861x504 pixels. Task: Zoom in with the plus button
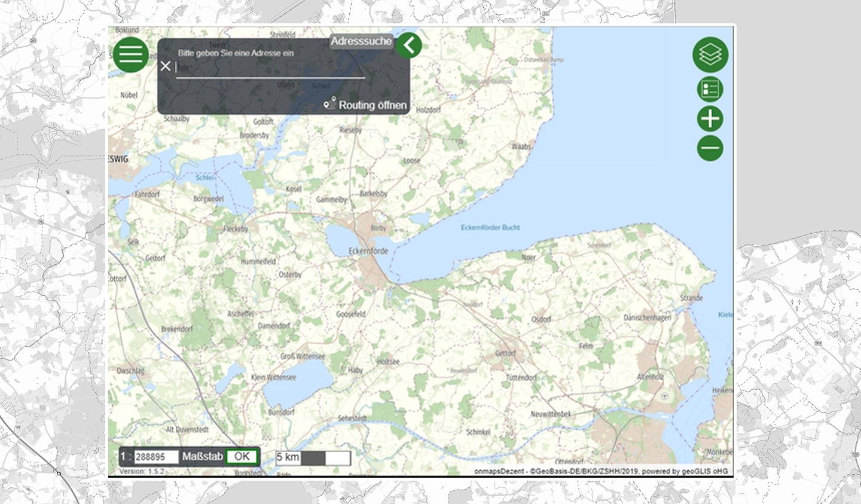click(710, 118)
